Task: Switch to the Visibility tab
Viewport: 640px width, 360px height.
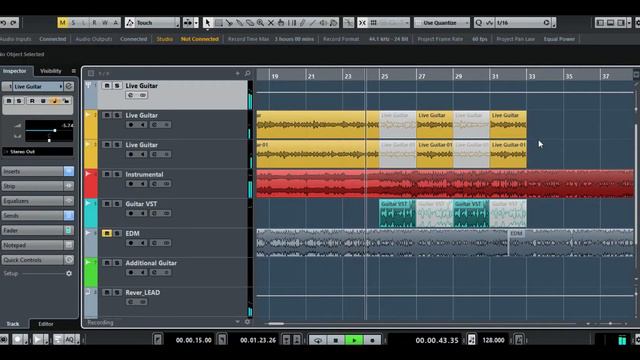Action: tap(51, 71)
